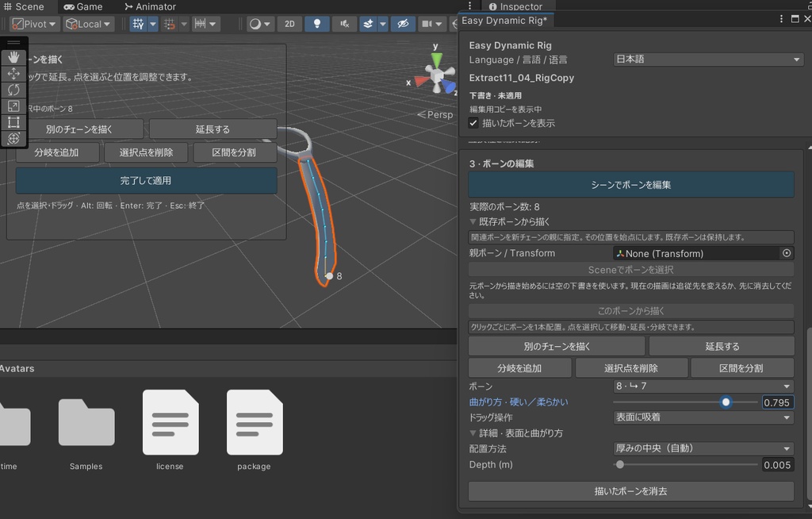812x519 pixels.
Task: Open the draw mode shading dropdown
Action: [259, 24]
